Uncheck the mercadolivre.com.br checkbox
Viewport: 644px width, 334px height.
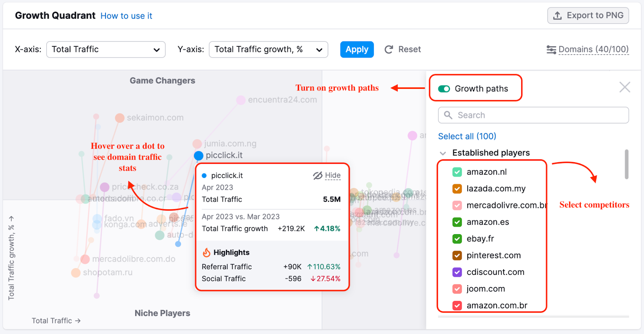click(x=457, y=206)
